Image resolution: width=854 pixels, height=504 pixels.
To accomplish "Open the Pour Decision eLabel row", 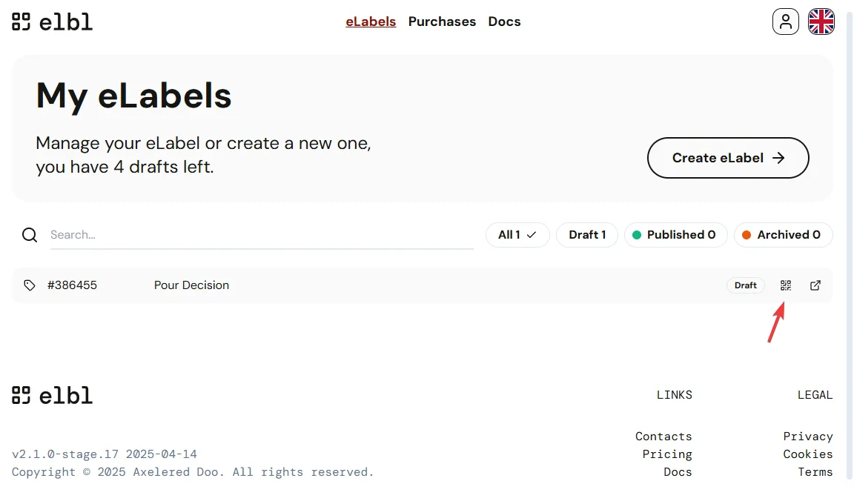I will coord(191,285).
